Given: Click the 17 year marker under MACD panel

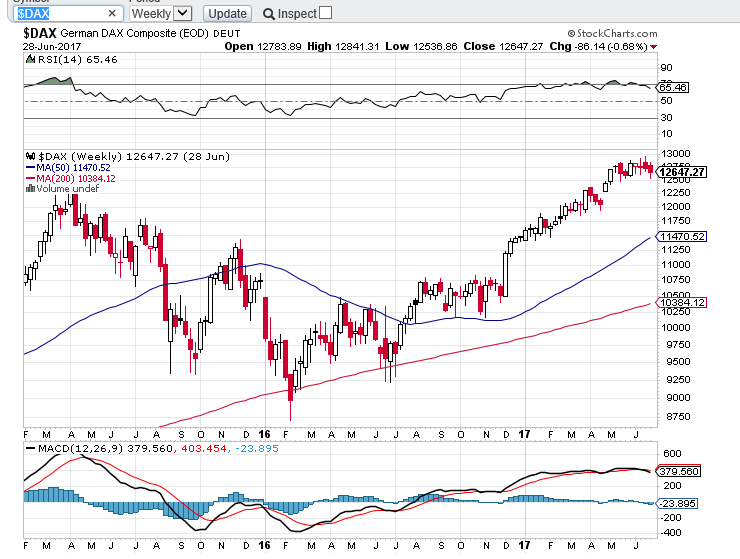Looking at the screenshot, I should pos(524,545).
